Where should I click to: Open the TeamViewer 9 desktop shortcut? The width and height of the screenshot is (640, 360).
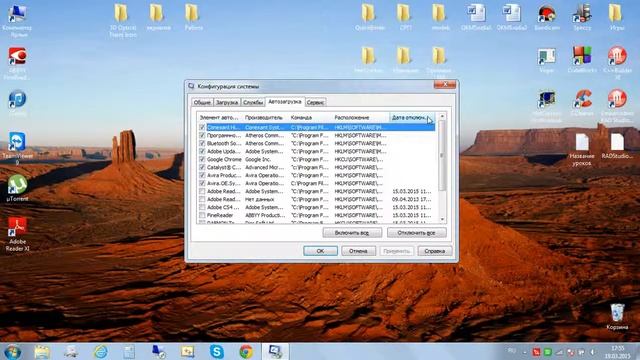[17, 148]
